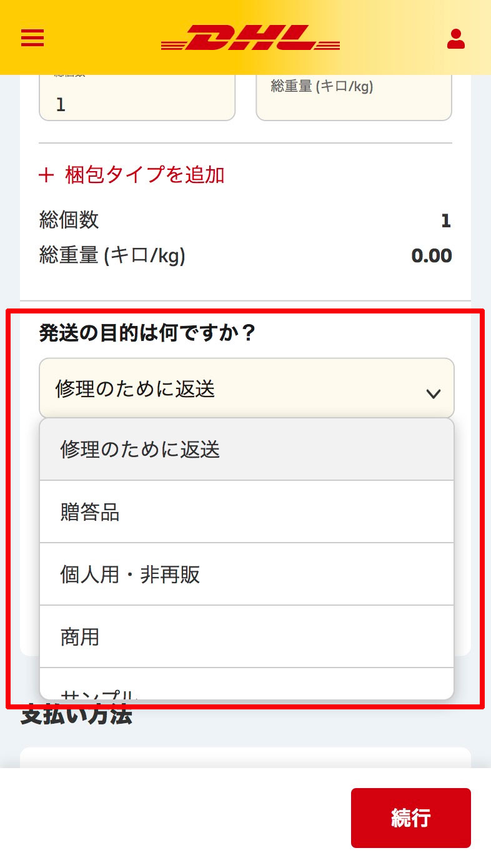Click the 発送の目的は何ですか？ label
491x868 pixels.
(147, 333)
